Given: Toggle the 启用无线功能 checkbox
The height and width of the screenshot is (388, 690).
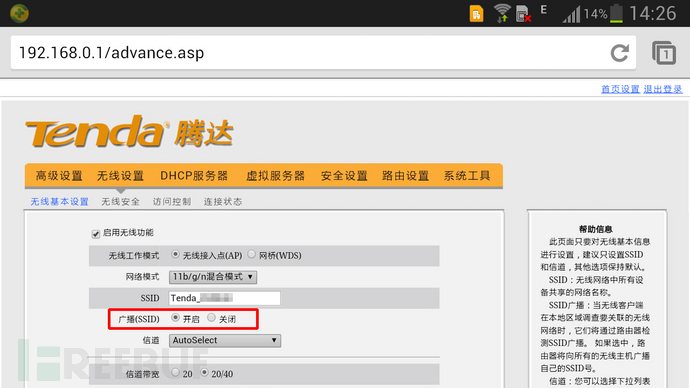Looking at the screenshot, I should pos(95,234).
